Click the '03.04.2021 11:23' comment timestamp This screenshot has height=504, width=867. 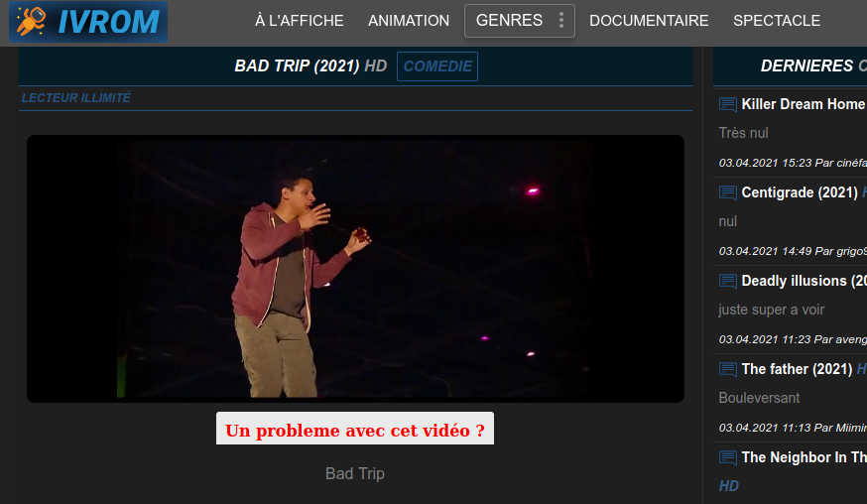click(x=765, y=339)
